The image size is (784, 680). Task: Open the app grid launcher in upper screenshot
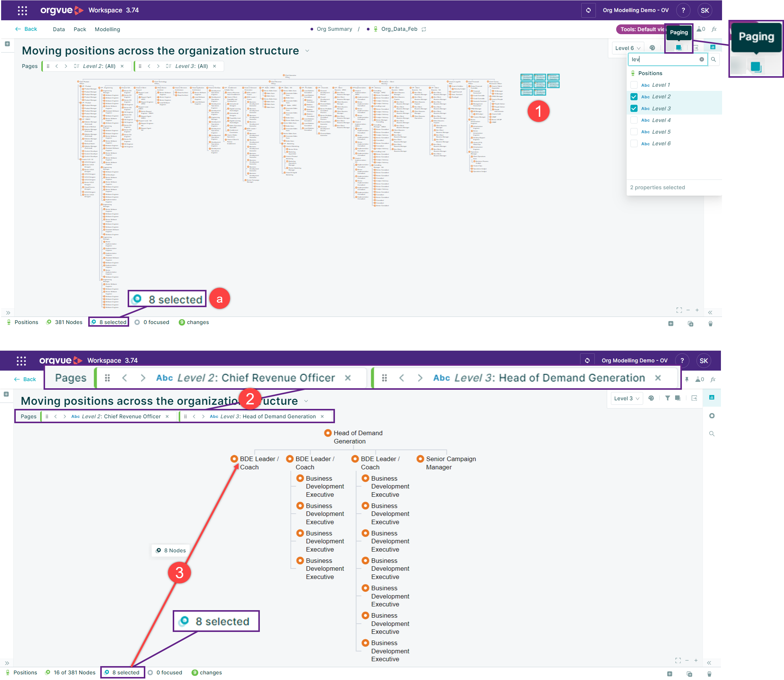pyautogui.click(x=23, y=10)
